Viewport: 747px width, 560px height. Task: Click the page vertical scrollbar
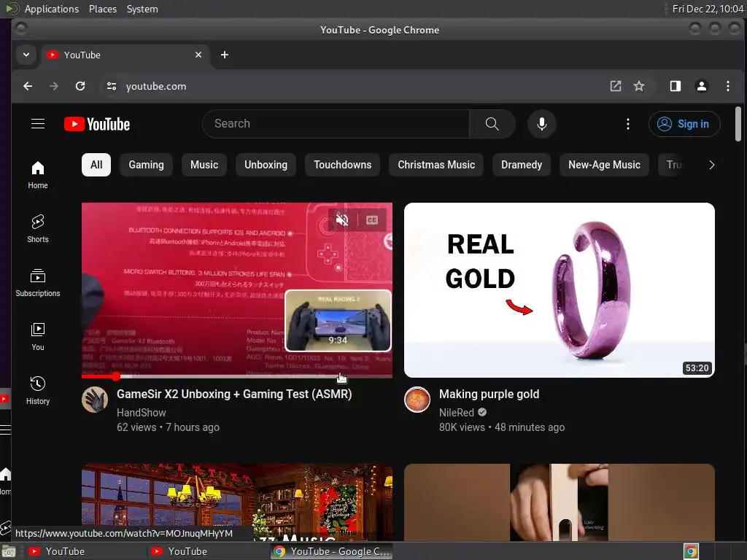tap(738, 124)
